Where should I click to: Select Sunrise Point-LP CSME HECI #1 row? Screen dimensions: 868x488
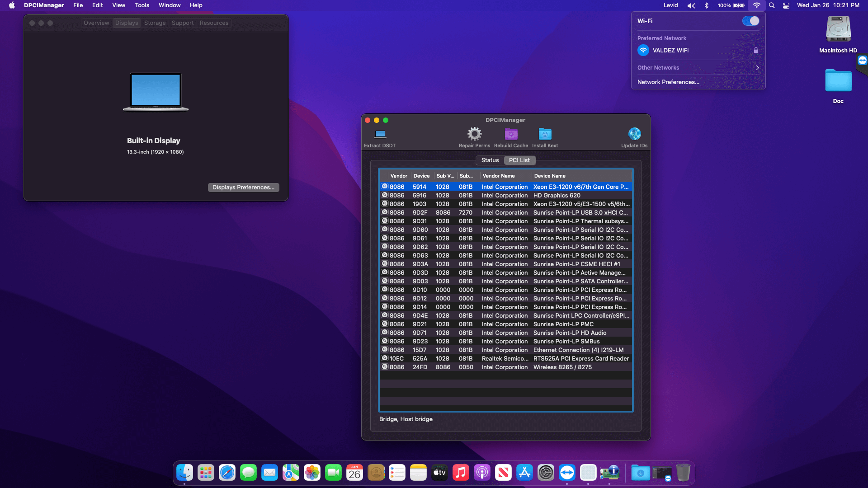tap(506, 264)
